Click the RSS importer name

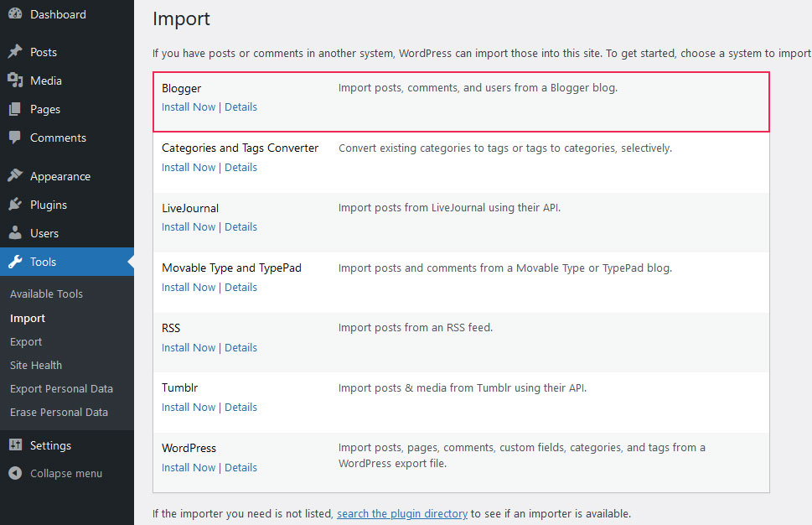coord(171,328)
